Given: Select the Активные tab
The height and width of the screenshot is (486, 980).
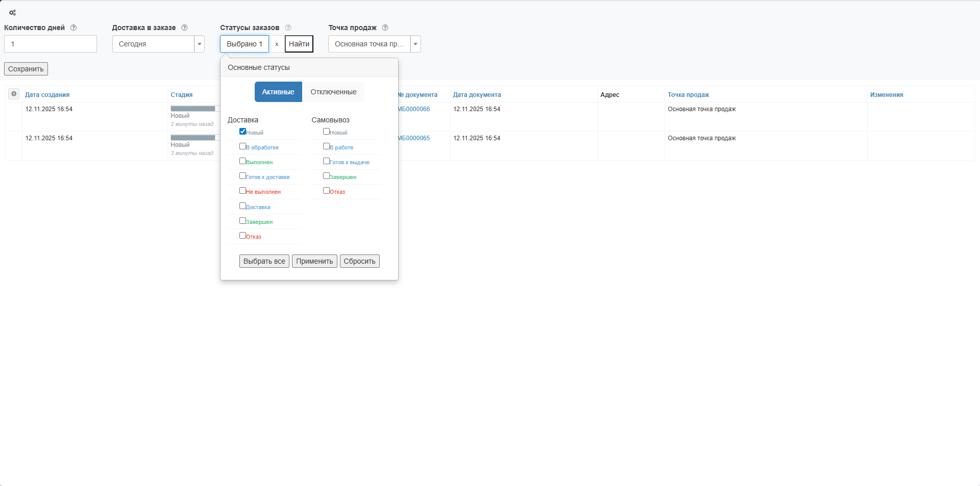Looking at the screenshot, I should pos(278,92).
